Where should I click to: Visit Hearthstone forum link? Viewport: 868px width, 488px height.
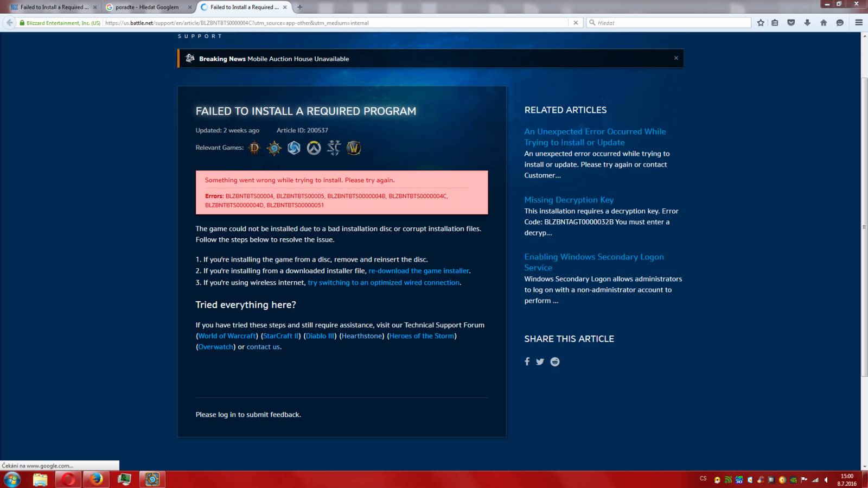coord(362,336)
